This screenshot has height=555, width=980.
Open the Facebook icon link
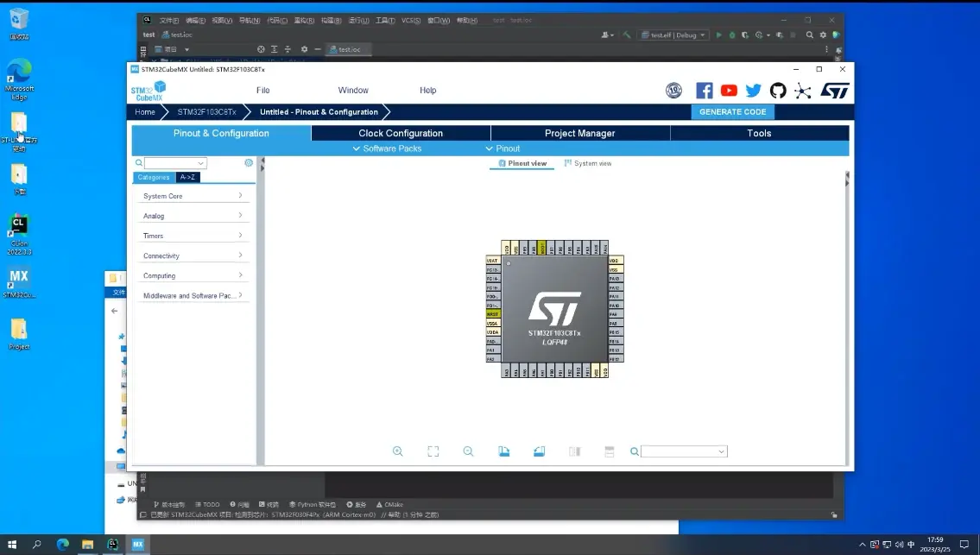click(x=705, y=91)
